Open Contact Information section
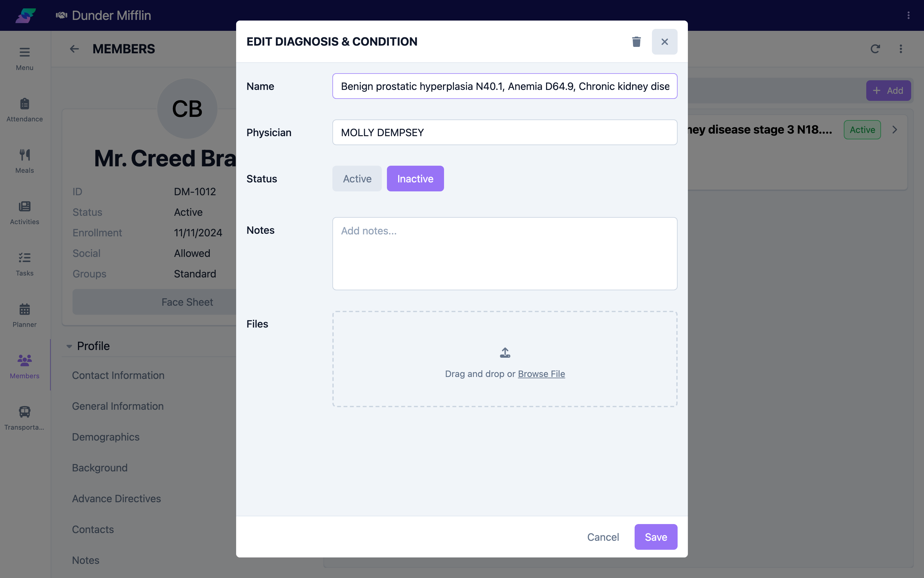Screen dimensions: 924x578 tap(118, 375)
